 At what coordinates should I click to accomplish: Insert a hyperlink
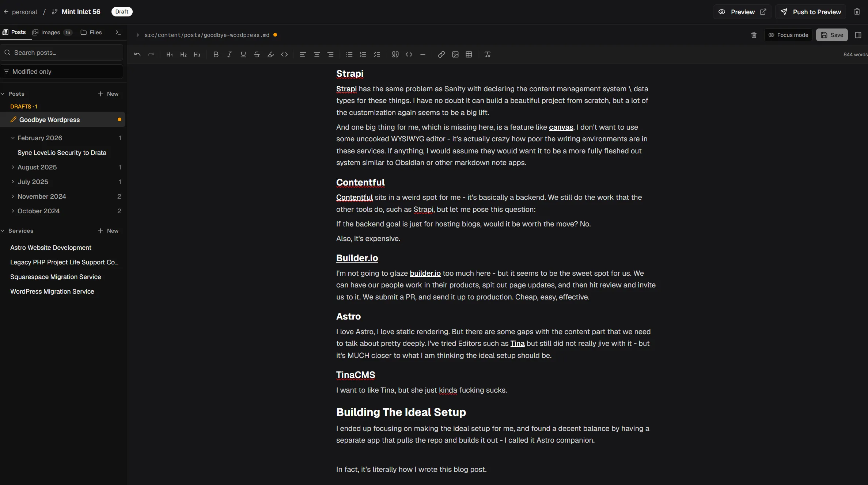click(441, 54)
